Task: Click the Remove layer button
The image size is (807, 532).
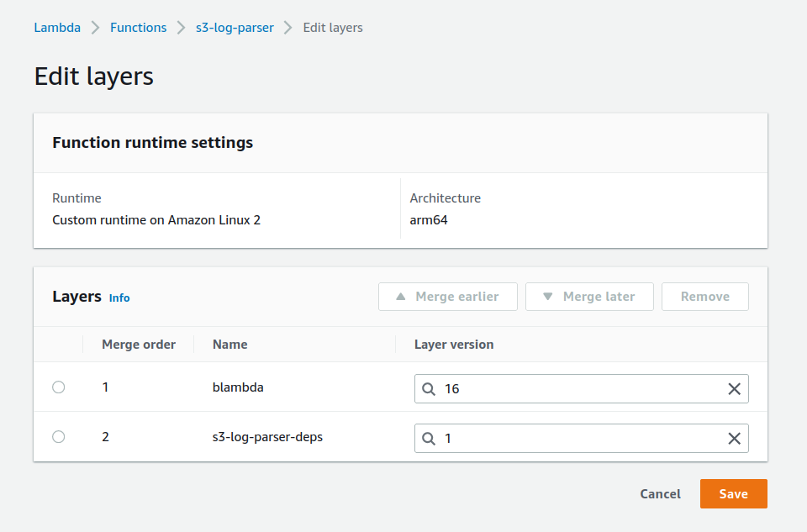Action: coord(704,297)
